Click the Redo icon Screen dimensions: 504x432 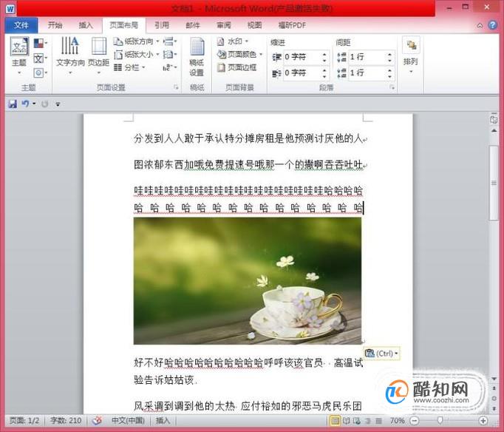coord(44,104)
